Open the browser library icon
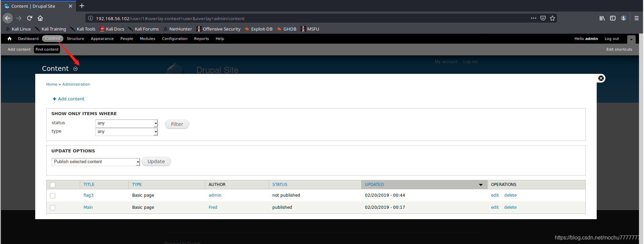644x244 pixels. coord(602,18)
